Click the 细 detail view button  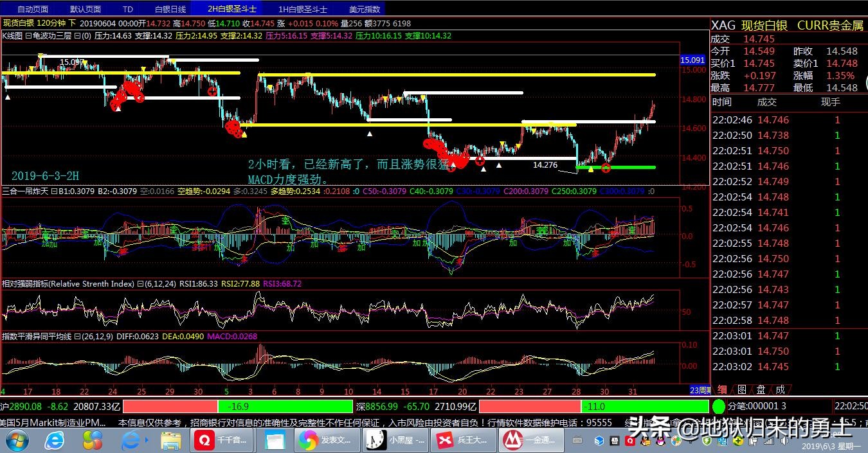coord(722,389)
